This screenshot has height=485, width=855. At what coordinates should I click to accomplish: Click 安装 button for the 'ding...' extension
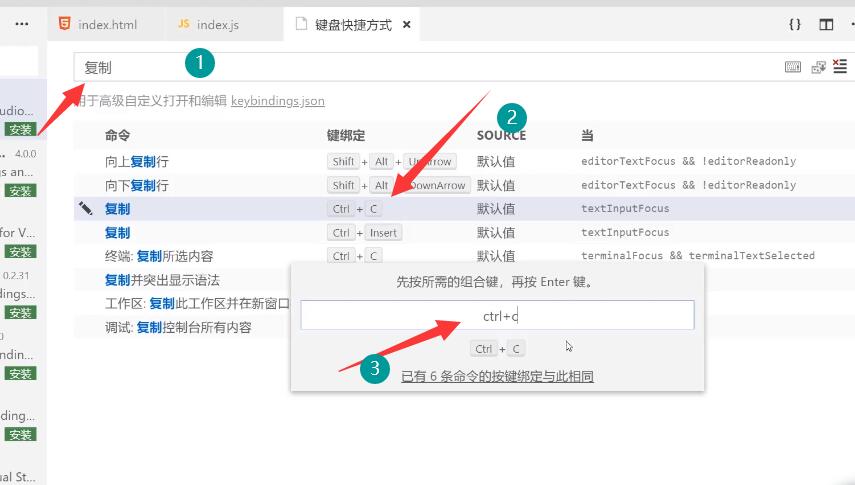tap(21, 435)
